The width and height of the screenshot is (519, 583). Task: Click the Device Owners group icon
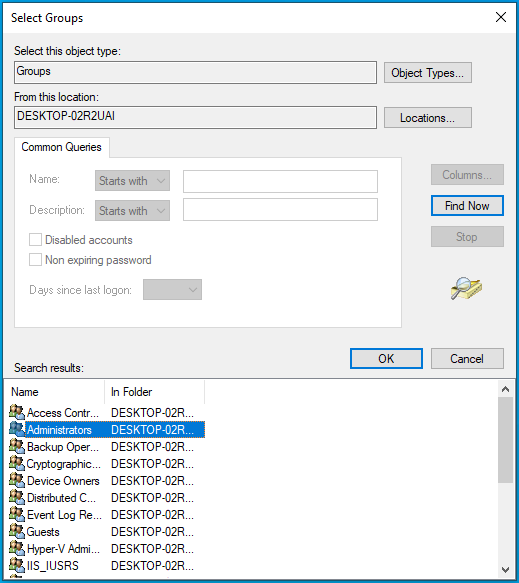[16, 480]
